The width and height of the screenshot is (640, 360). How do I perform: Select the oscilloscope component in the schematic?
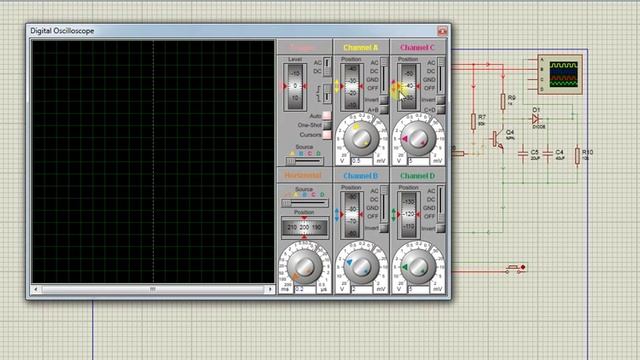pos(559,75)
